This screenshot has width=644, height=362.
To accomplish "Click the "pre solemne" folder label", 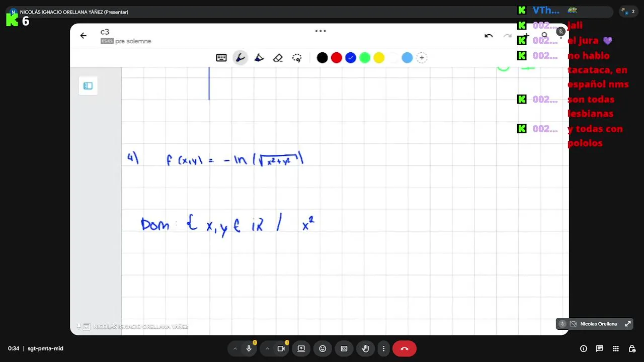I will pyautogui.click(x=133, y=41).
